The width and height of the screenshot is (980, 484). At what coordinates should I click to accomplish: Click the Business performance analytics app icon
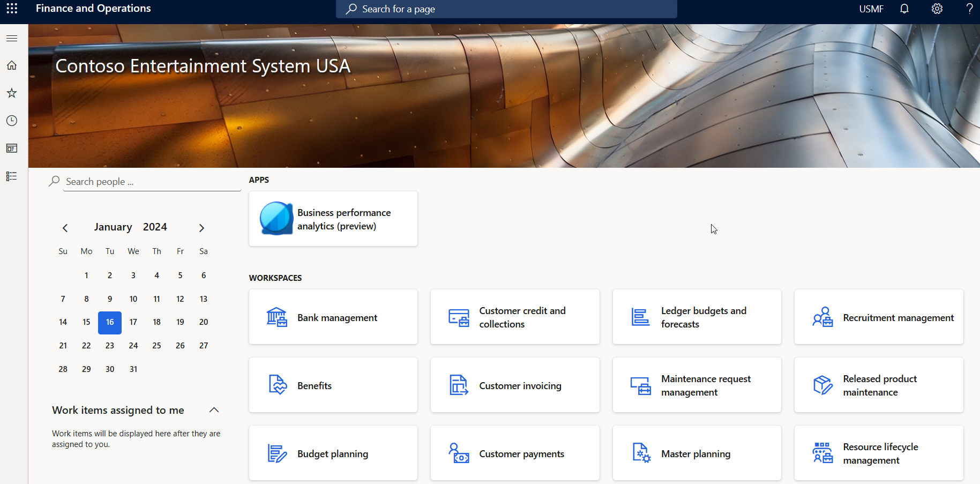point(276,218)
